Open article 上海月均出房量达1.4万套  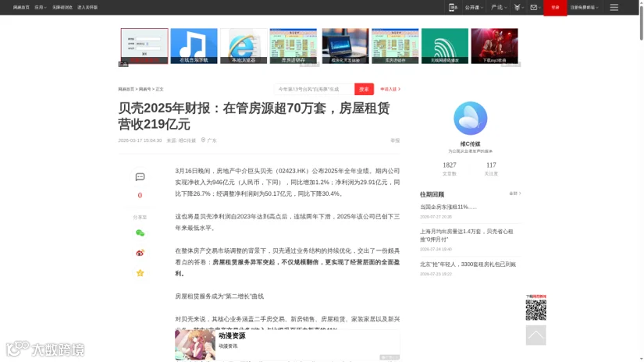coord(467,235)
